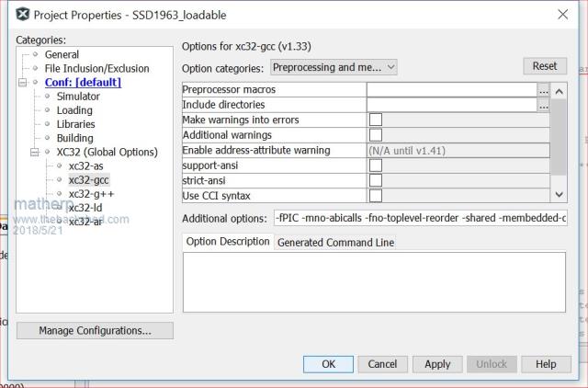Enable Additional warnings checkbox
The height and width of the screenshot is (388, 588).
(376, 135)
